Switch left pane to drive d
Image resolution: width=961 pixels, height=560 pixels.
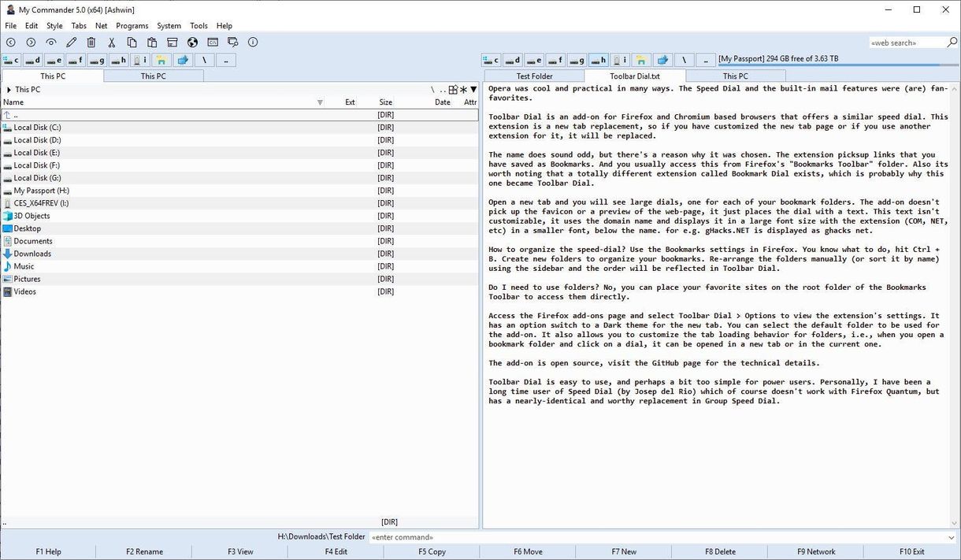click(33, 60)
